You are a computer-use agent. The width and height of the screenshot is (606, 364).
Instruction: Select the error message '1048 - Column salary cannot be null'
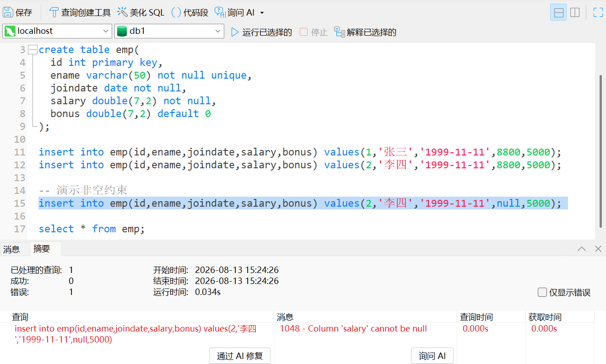pos(353,329)
